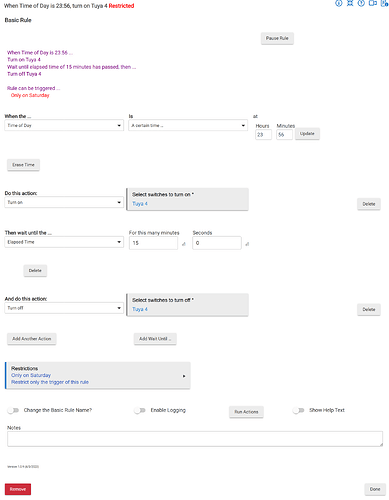Click the red Remove button
The height and width of the screenshot is (500, 389).
pyautogui.click(x=18, y=489)
